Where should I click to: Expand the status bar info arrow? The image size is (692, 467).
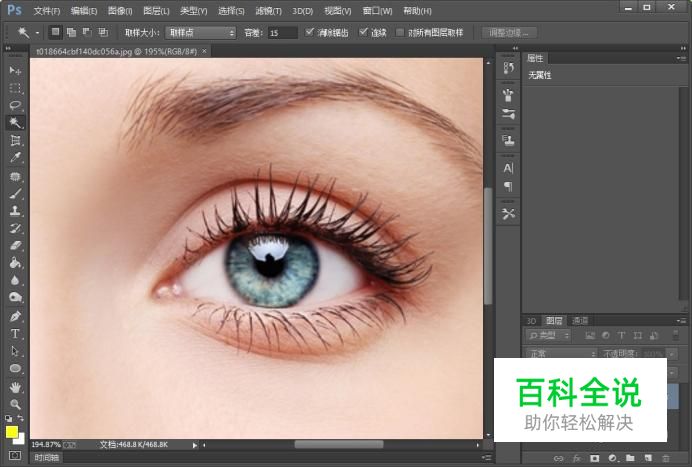(195, 445)
